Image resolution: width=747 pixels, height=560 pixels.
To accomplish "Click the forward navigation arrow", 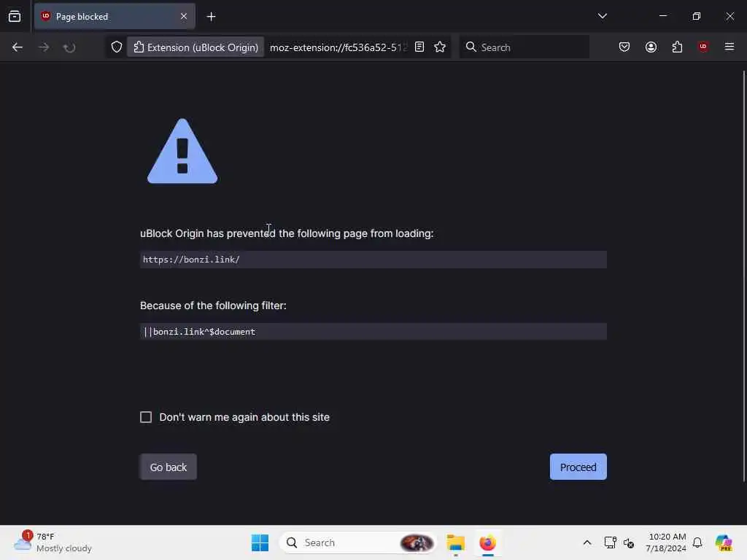I will (x=43, y=47).
